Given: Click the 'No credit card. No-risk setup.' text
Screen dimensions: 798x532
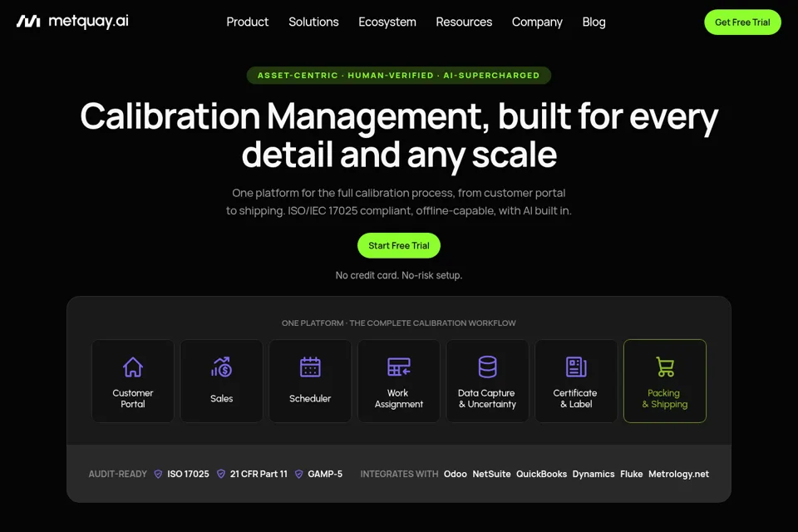Looking at the screenshot, I should coord(399,275).
